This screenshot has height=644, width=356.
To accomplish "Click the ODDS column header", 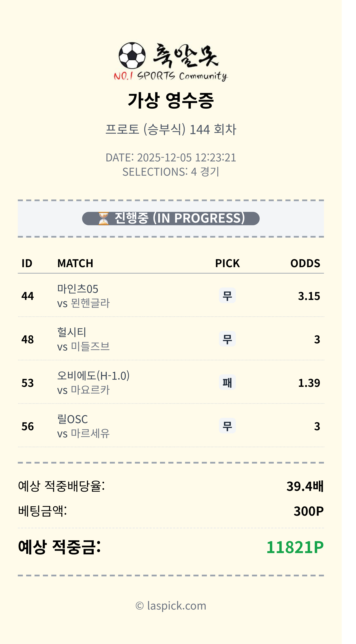I will [x=305, y=263].
